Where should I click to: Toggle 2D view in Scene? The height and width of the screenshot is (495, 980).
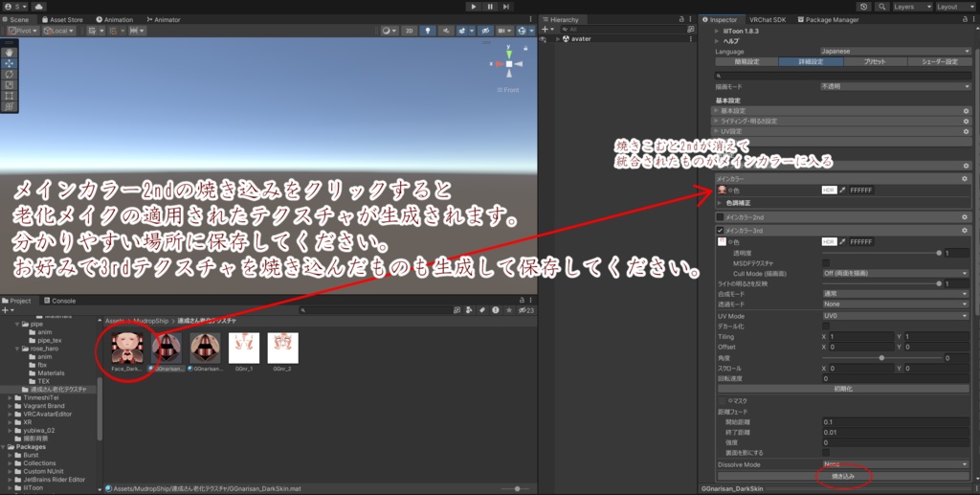click(x=409, y=31)
